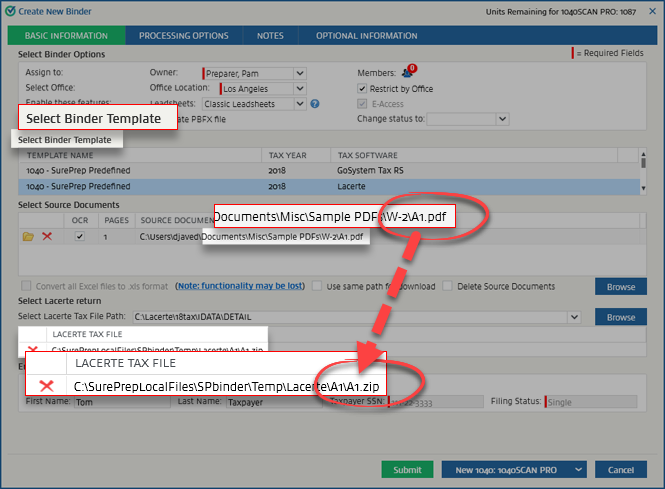
Task: Disable the Restrict by Office checkbox
Action: coord(363,88)
